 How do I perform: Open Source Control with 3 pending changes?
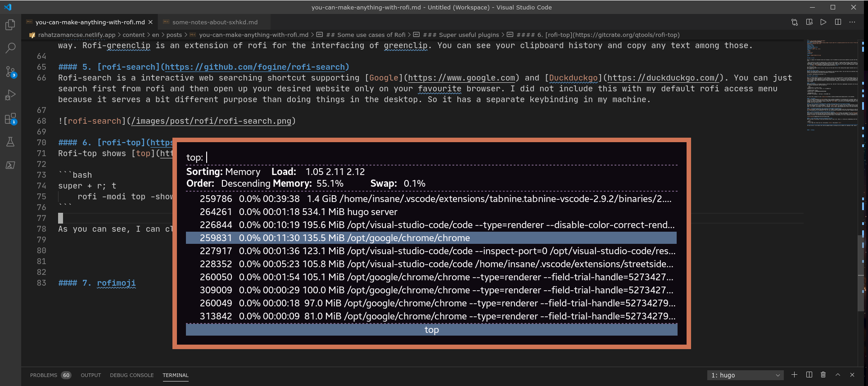10,72
